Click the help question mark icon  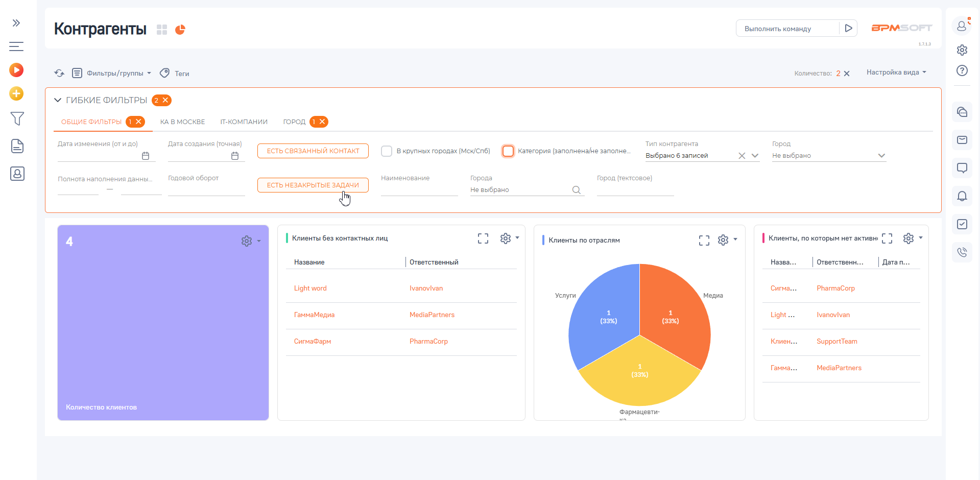[962, 70]
